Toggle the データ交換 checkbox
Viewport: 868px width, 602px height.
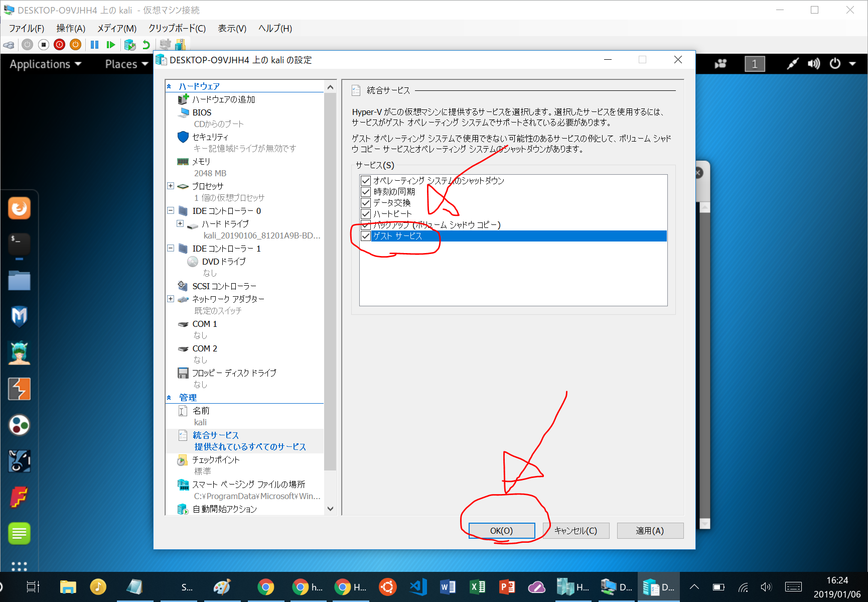coord(366,203)
